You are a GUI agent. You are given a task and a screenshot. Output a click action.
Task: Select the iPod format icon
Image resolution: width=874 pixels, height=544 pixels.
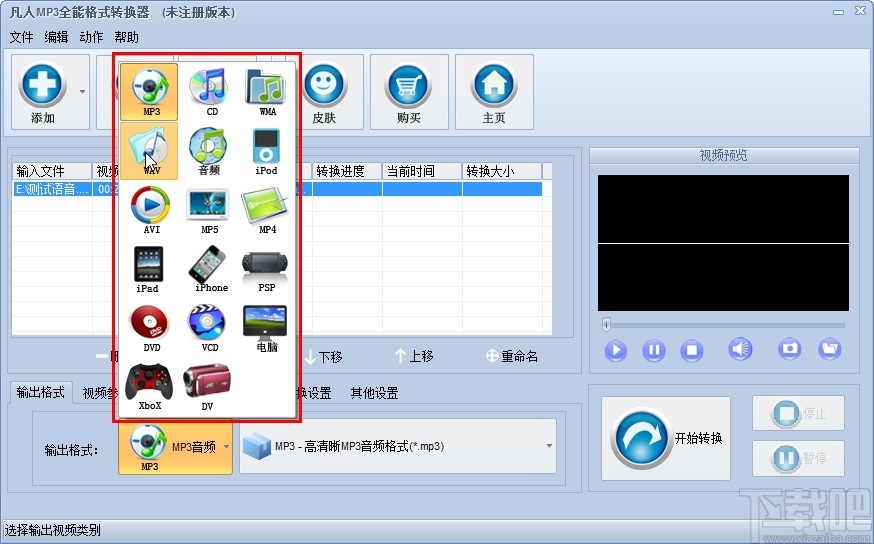266,150
